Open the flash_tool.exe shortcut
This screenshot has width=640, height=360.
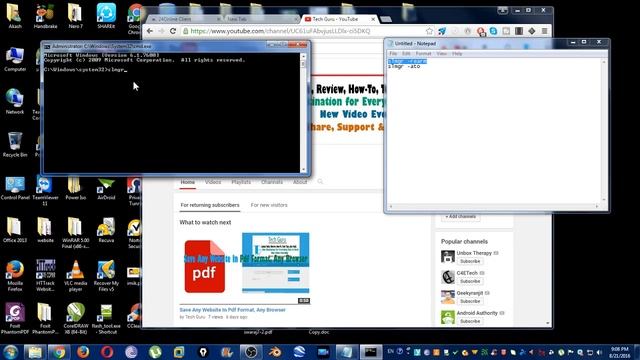(106, 319)
